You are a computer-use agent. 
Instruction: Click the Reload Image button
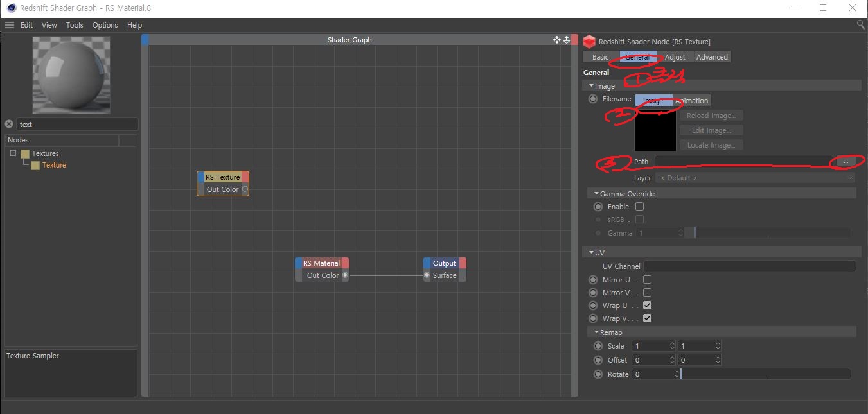point(711,116)
